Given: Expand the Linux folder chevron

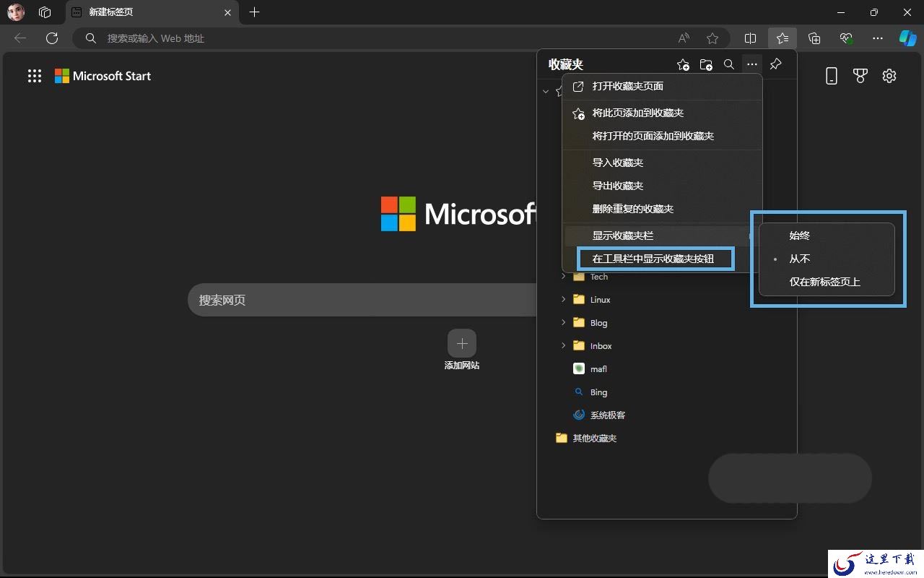Looking at the screenshot, I should coord(564,299).
